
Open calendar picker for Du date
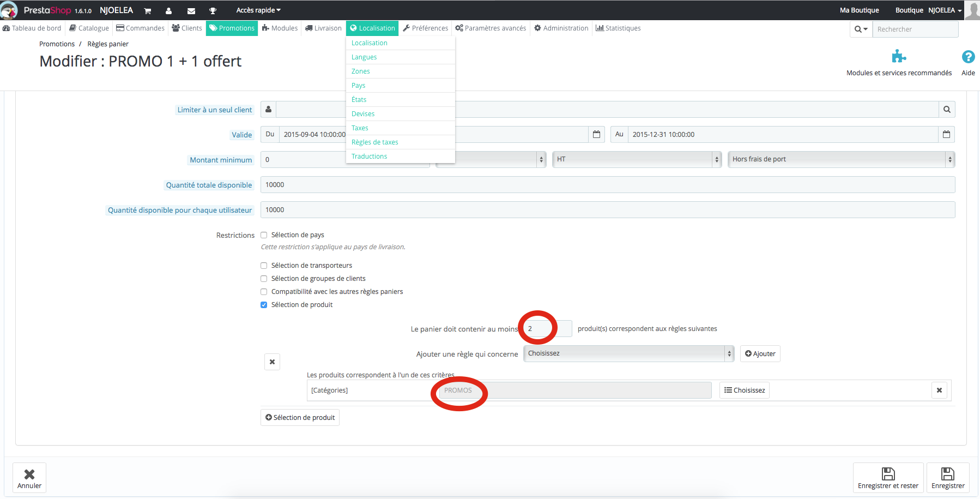tap(596, 134)
